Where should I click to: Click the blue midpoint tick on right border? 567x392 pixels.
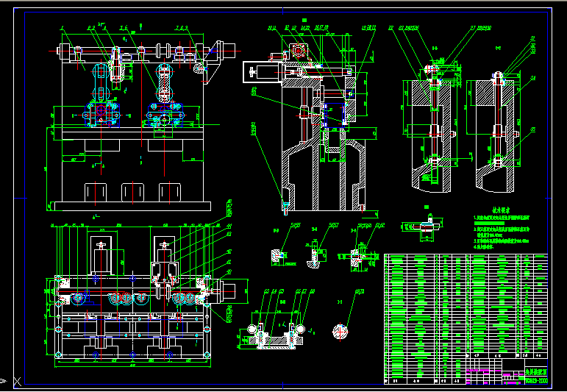pyautogui.click(x=548, y=198)
